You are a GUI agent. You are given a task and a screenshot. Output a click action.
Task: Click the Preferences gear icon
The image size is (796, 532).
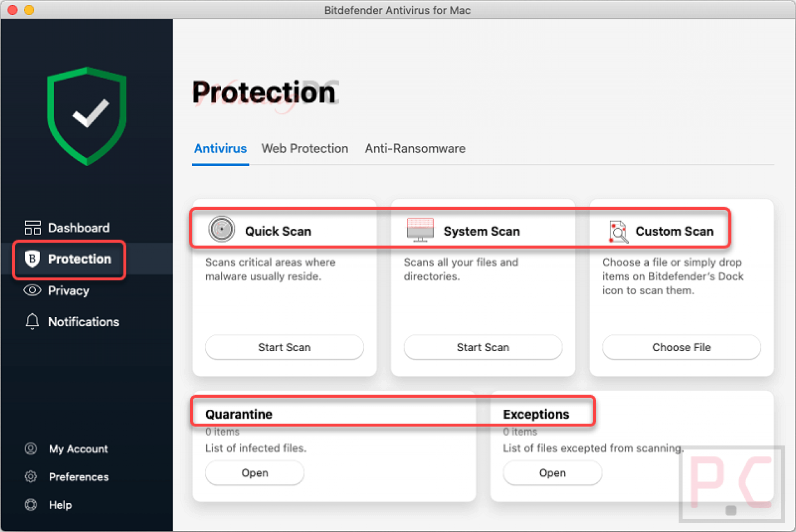[31, 477]
